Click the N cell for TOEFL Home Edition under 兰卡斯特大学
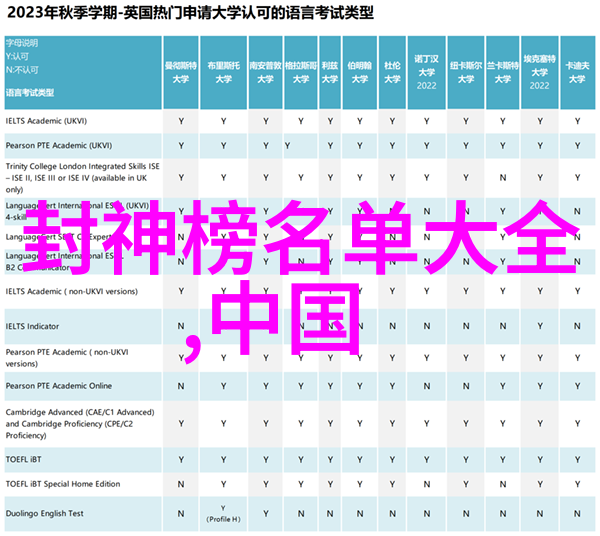The height and width of the screenshot is (536, 600). (503, 485)
